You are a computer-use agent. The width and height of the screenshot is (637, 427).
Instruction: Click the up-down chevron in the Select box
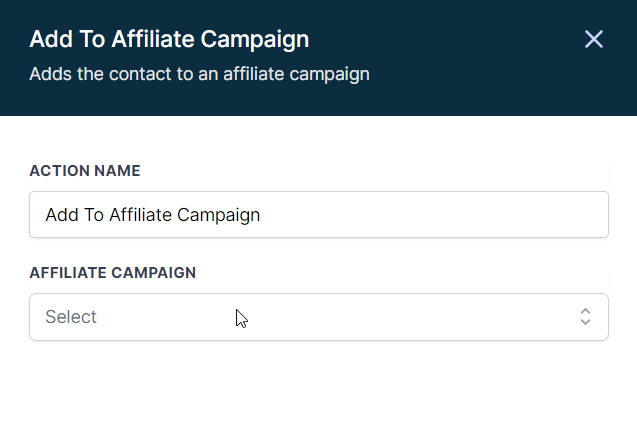point(586,317)
